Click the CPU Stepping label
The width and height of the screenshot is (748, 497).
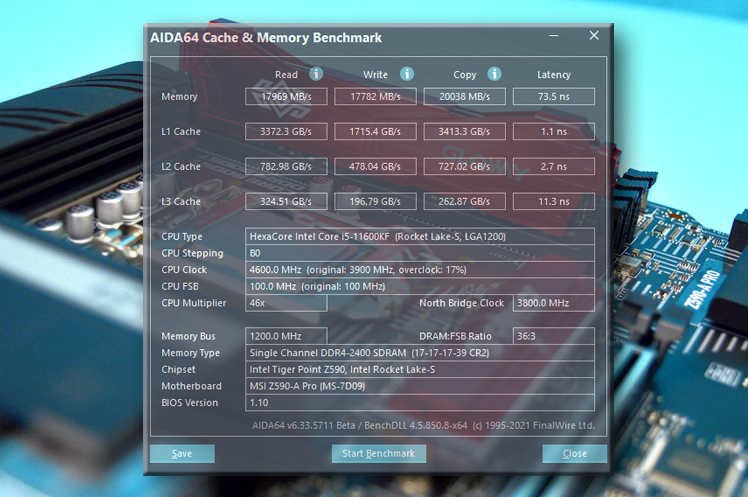(192, 253)
